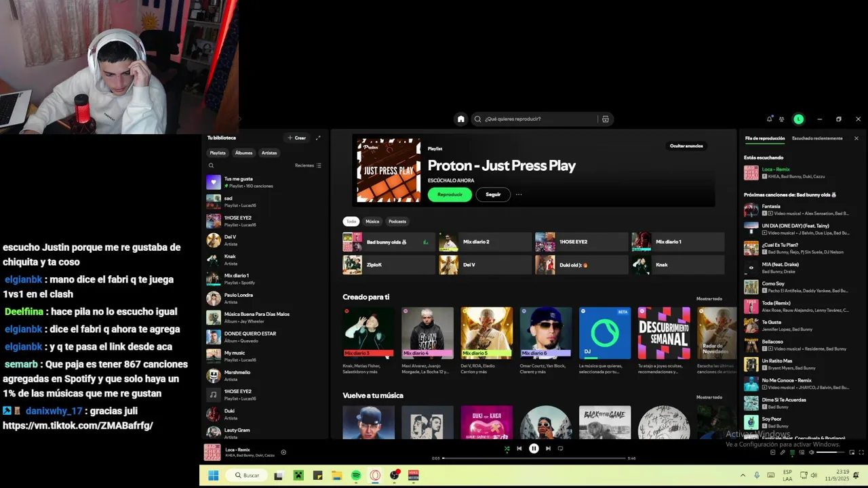Viewport: 868px width, 488px height.
Task: Click search icon in Tu biblioteca
Action: (211, 165)
